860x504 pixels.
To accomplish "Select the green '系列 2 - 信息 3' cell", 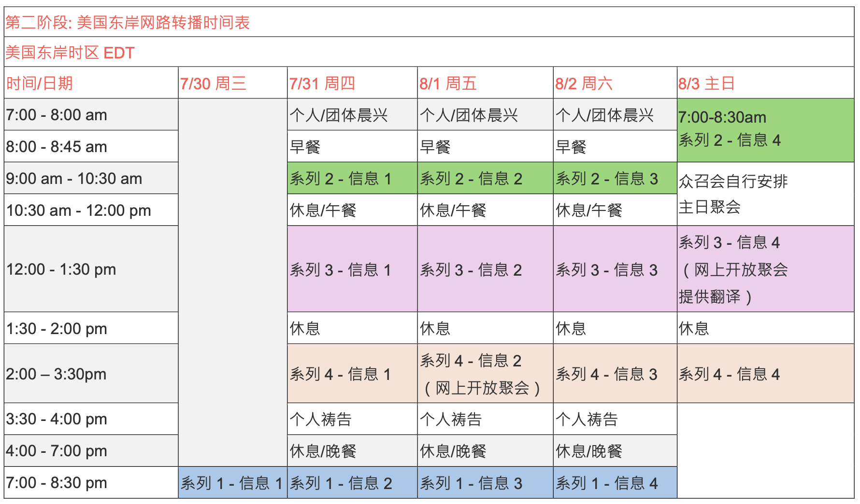I will (x=615, y=178).
